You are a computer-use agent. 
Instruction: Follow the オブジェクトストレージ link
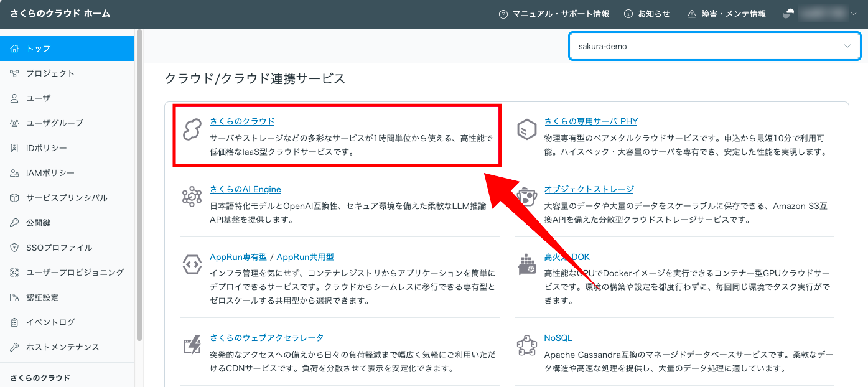(589, 189)
